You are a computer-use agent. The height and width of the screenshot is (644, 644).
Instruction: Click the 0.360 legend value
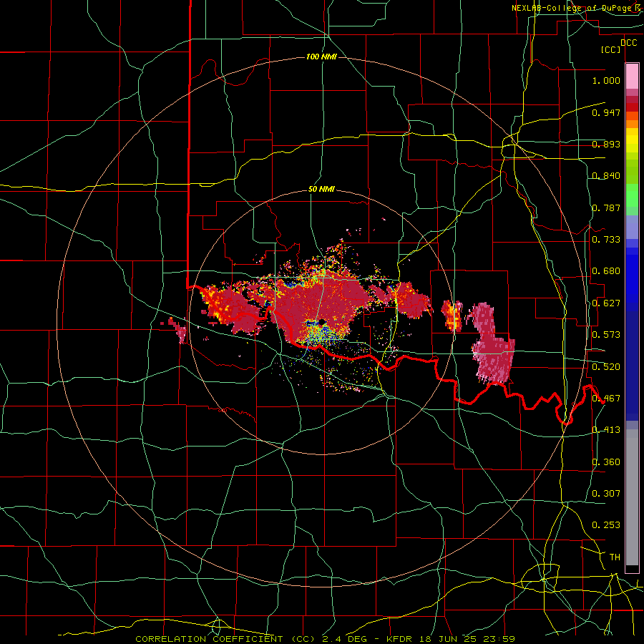(x=606, y=462)
